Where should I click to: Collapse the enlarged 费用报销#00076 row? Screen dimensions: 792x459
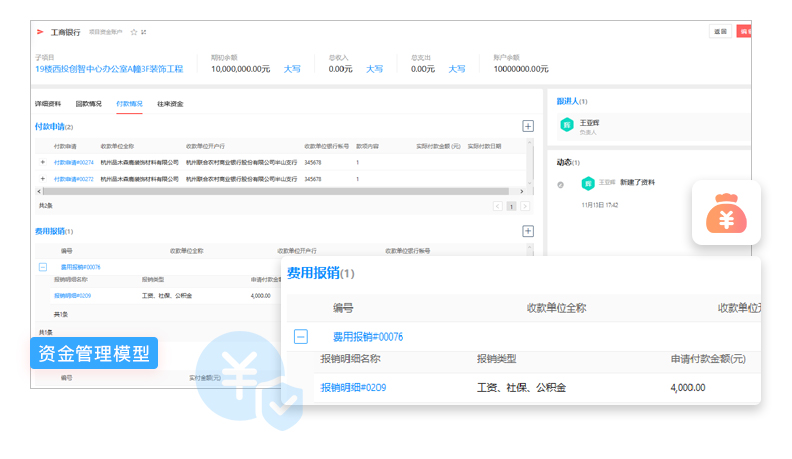[301, 337]
